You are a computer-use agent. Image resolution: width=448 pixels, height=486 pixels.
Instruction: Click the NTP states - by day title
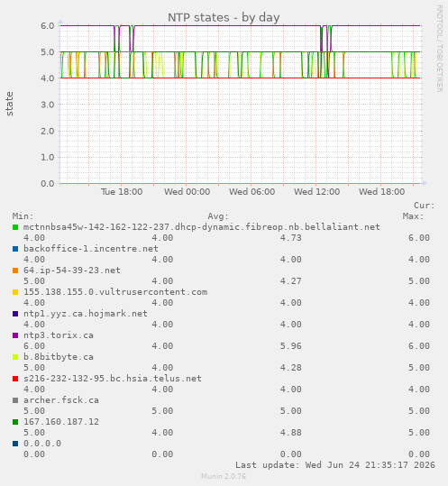click(224, 18)
